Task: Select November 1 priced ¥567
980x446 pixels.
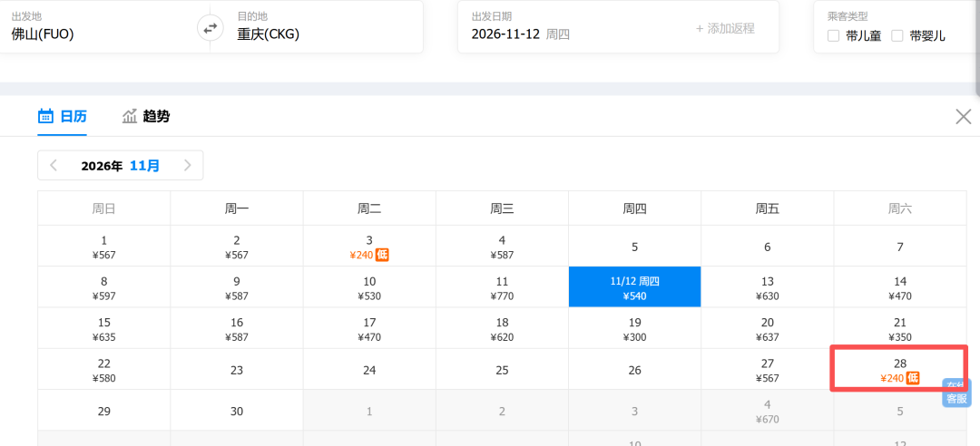Action: [x=104, y=246]
